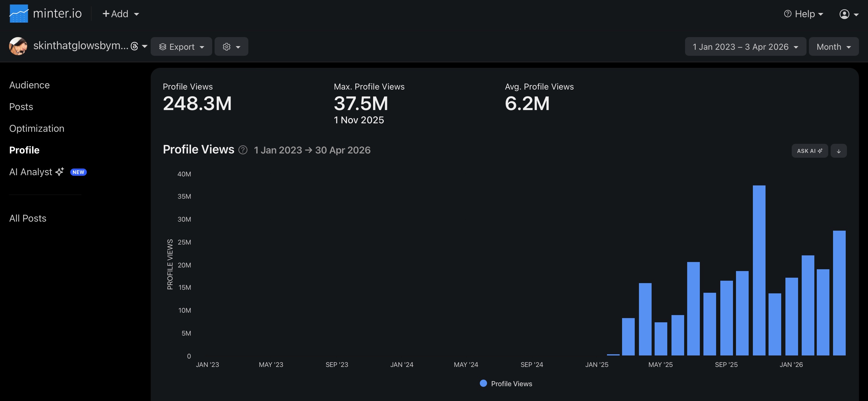Open the Optimization section
Image resolution: width=868 pixels, height=401 pixels.
click(x=37, y=128)
